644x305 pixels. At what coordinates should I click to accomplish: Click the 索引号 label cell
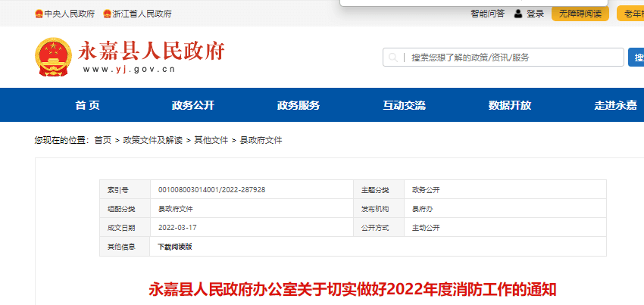[x=125, y=190]
